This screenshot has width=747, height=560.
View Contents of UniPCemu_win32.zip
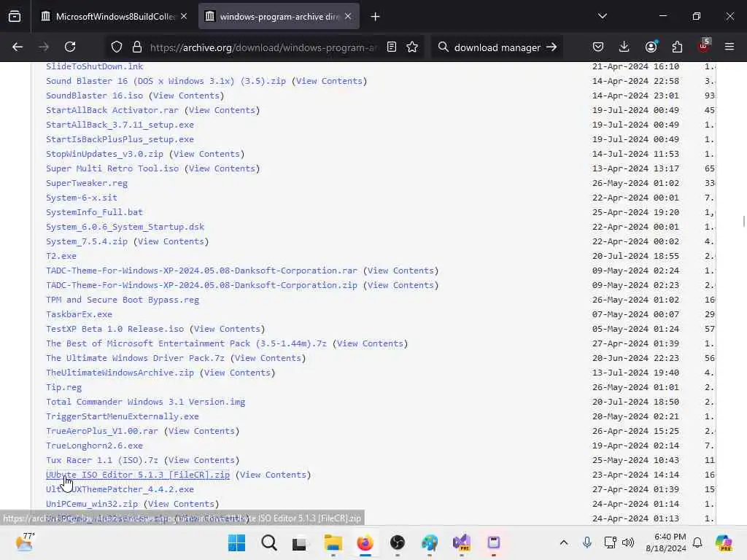point(181,504)
